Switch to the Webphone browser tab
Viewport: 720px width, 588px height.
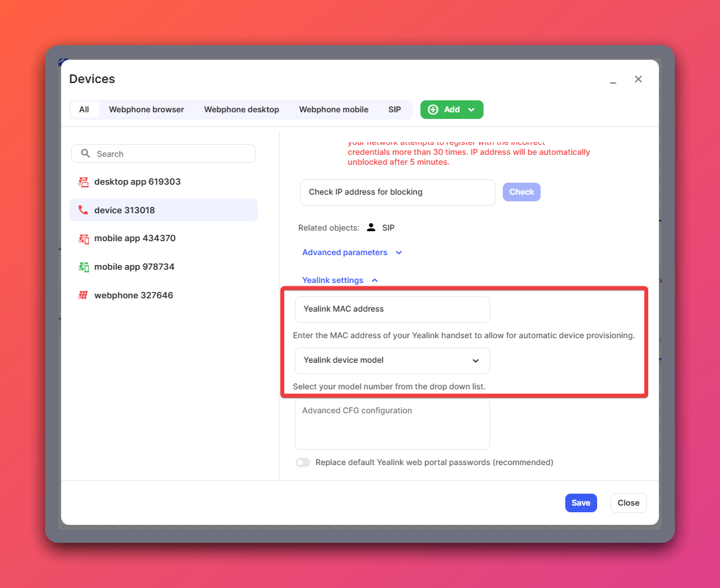tap(146, 110)
